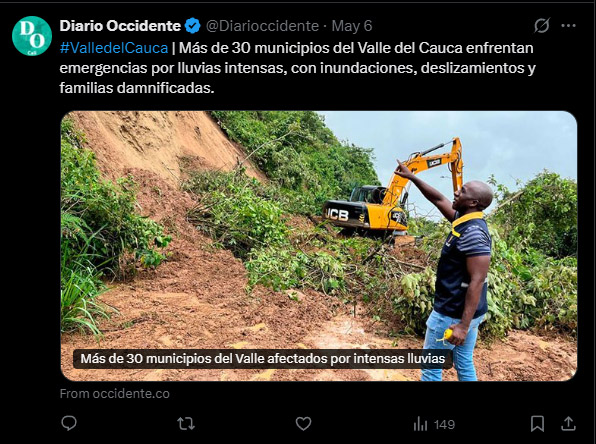
Task: Open the three-dot More options menu
Action: (568, 25)
